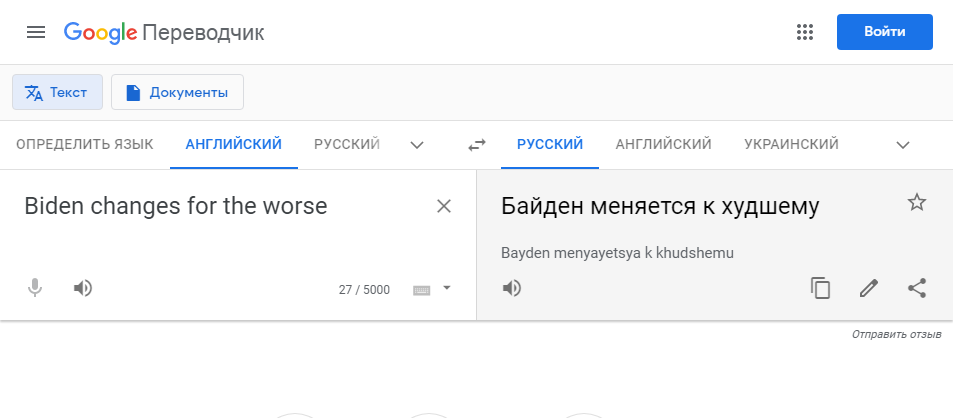
Task: Listen to the English source text
Action: coord(83,288)
